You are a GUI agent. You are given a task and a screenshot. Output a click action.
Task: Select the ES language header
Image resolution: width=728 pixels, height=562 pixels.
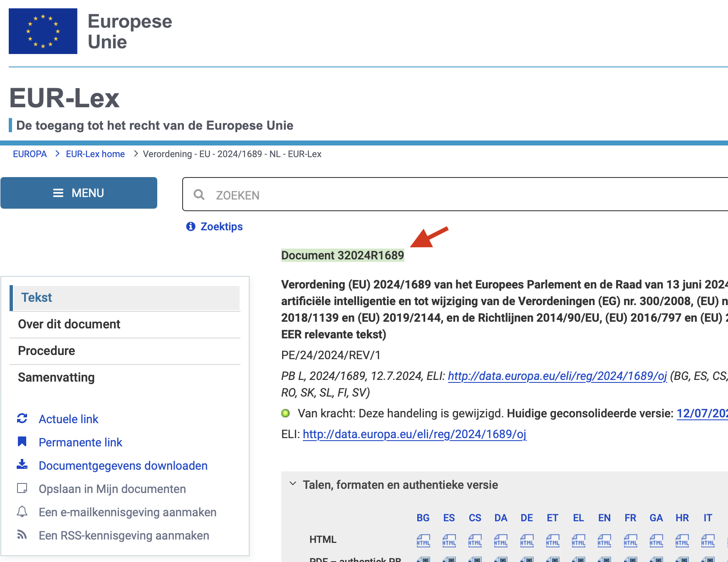coord(449,518)
